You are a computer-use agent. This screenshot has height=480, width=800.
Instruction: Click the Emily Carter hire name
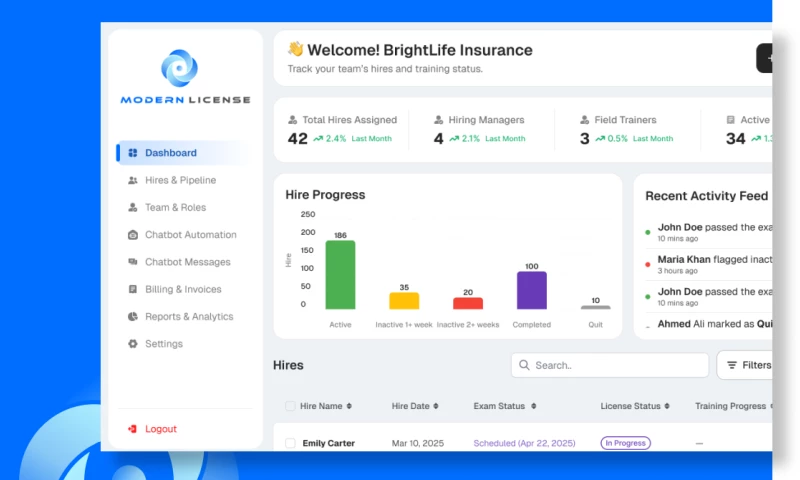coord(329,443)
